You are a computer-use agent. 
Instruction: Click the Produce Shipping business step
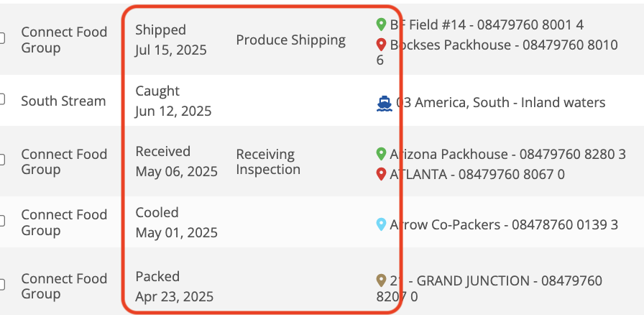coord(290,40)
